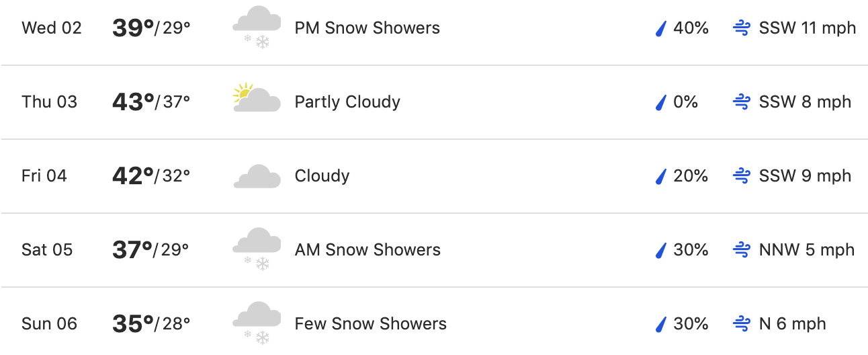Click the snow cloud icon for Sun 06

[x=257, y=323]
